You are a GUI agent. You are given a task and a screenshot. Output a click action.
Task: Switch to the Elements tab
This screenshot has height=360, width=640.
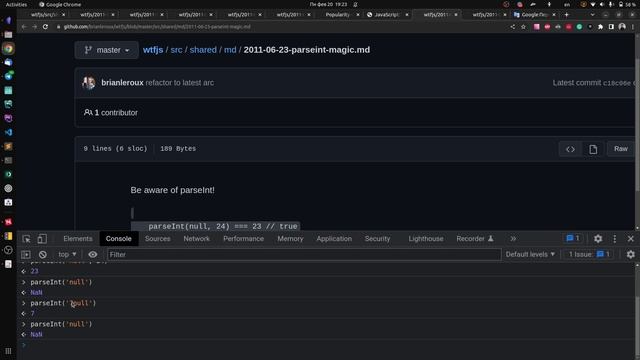tap(78, 239)
